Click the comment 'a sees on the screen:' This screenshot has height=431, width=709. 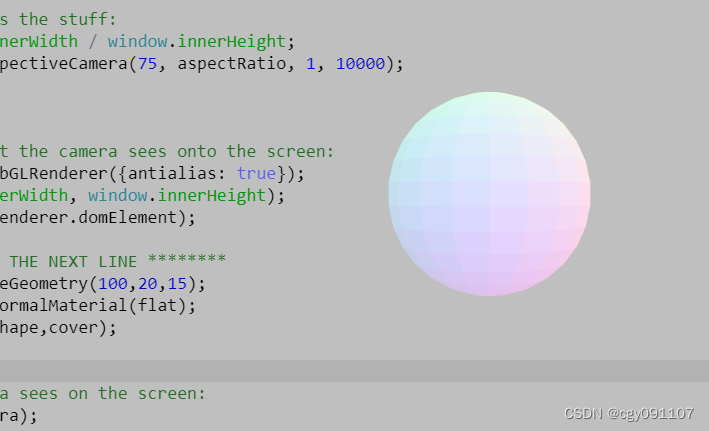103,393
